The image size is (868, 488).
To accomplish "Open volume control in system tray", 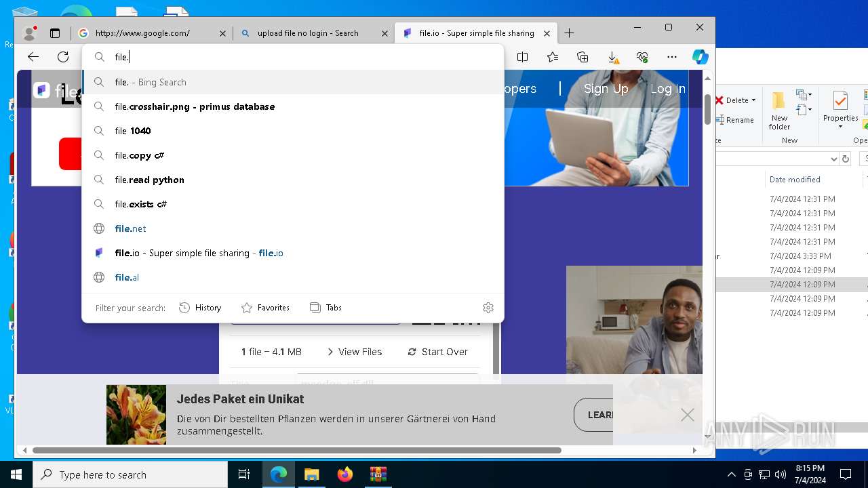I will 781,474.
